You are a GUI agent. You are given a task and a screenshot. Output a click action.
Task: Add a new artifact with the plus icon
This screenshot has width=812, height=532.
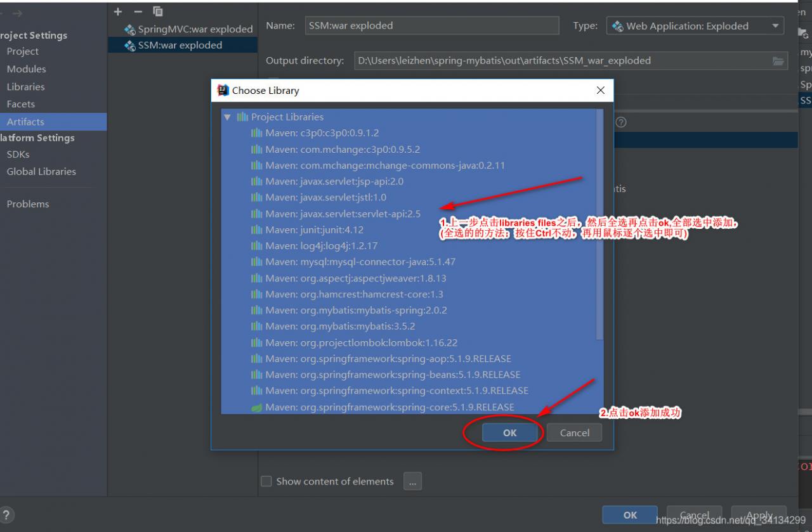click(118, 11)
